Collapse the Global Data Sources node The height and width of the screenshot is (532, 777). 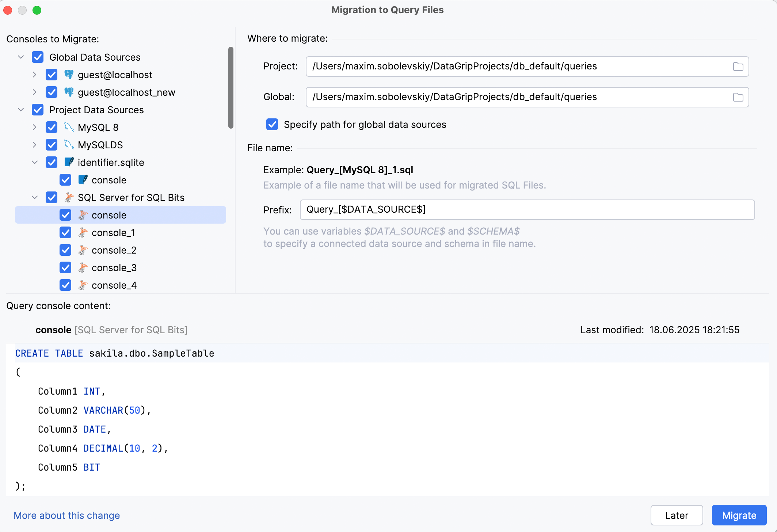coord(21,57)
